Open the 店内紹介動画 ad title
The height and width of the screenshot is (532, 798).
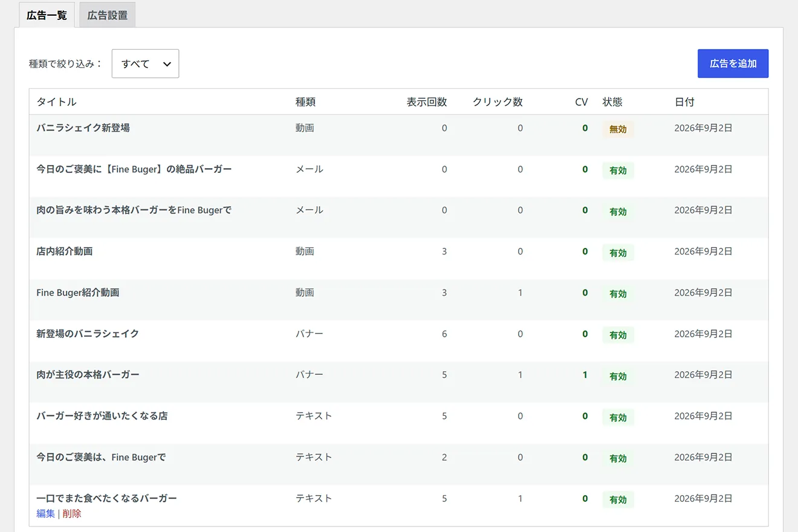[64, 251]
